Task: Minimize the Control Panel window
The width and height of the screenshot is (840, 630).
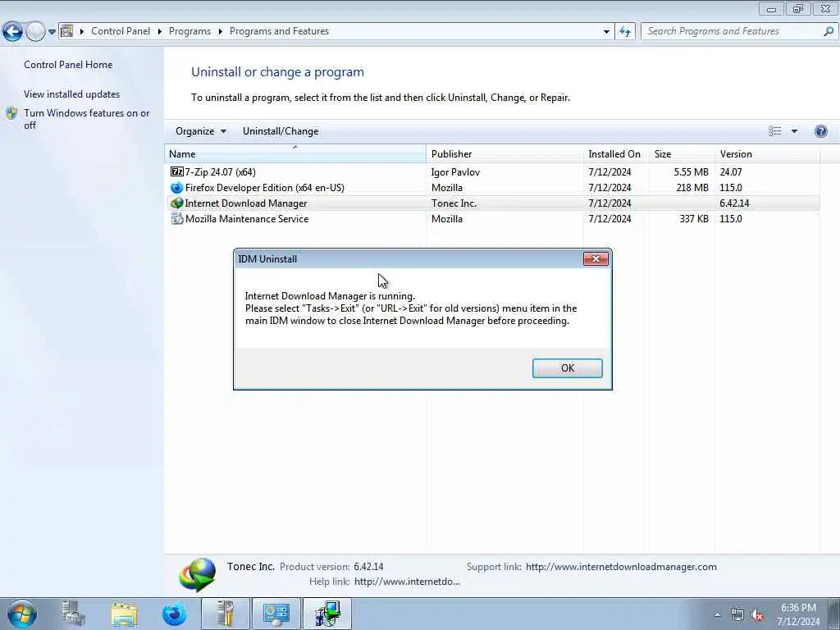Action: click(771, 8)
